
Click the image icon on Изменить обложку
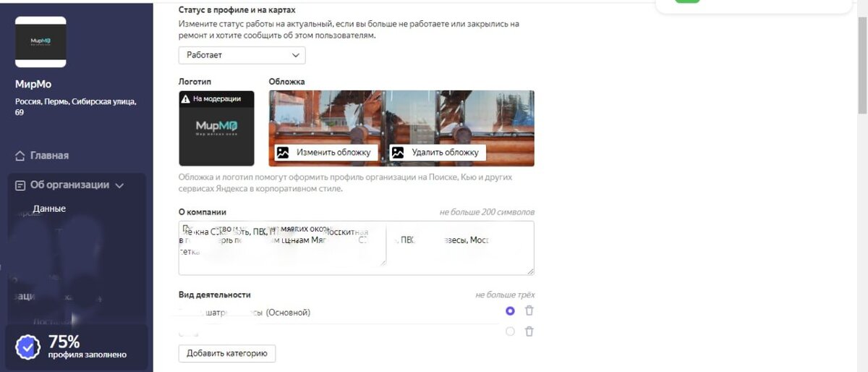coord(283,153)
